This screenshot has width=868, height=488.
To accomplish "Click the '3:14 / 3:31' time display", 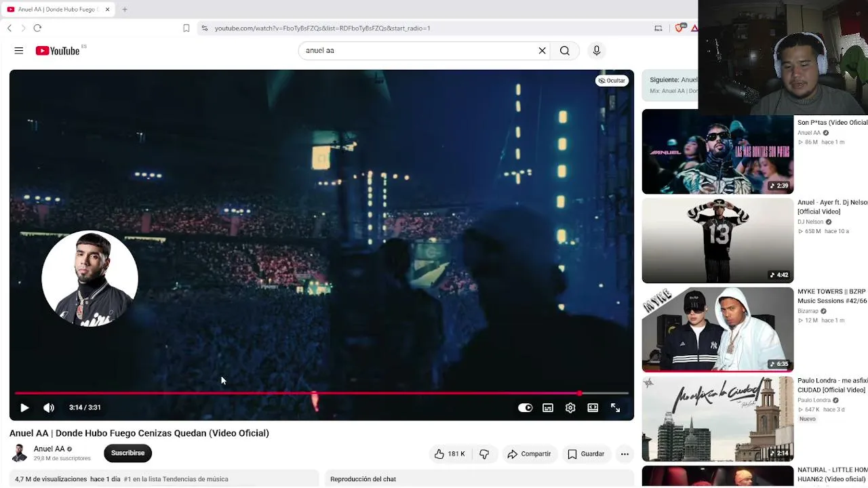I will [x=85, y=407].
